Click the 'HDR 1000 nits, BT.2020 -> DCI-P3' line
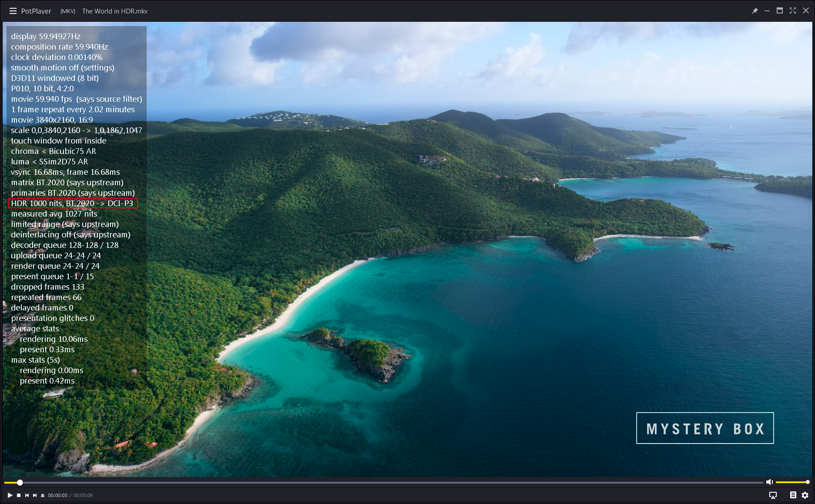The width and height of the screenshot is (815, 504). pos(72,204)
